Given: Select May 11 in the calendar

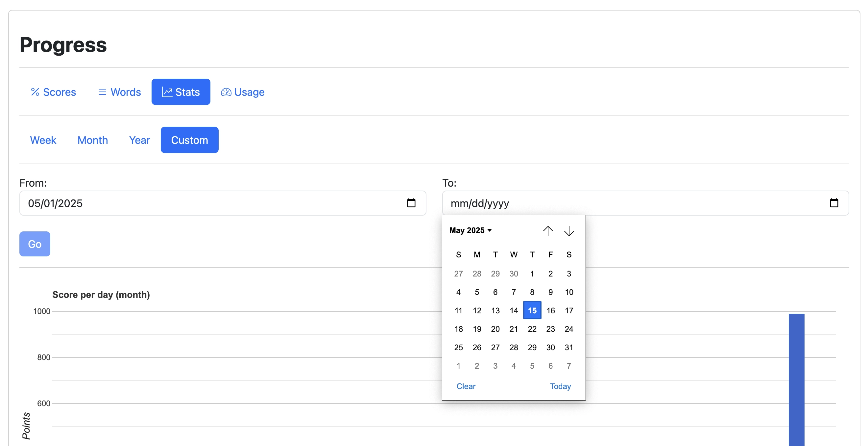Looking at the screenshot, I should [459, 310].
